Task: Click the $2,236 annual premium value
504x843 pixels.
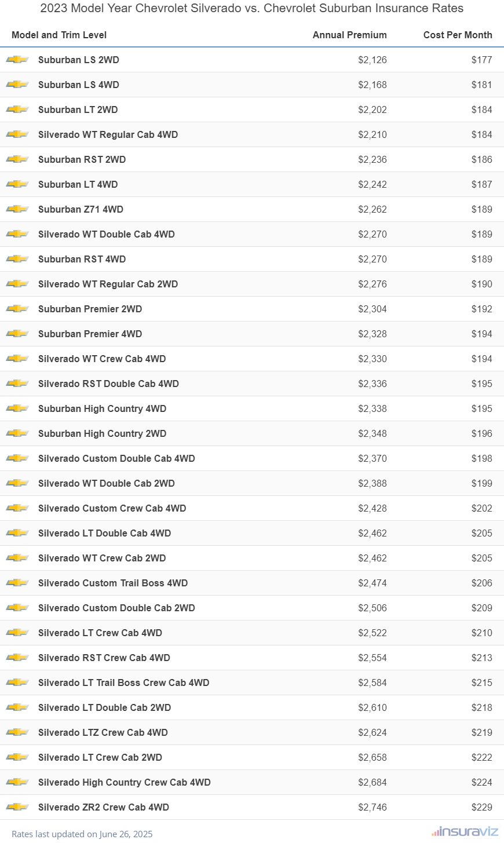Action: (372, 159)
